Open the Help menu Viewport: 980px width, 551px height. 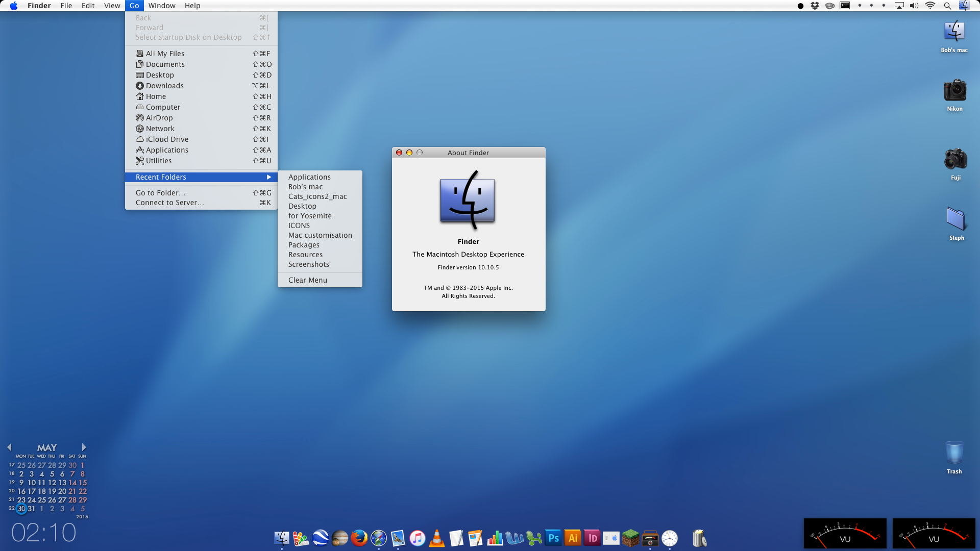[192, 6]
